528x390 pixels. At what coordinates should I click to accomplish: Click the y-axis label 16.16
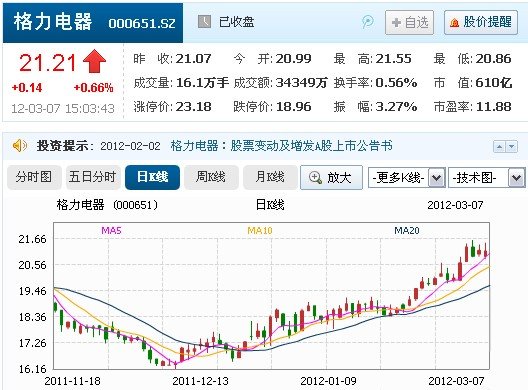click(x=32, y=369)
